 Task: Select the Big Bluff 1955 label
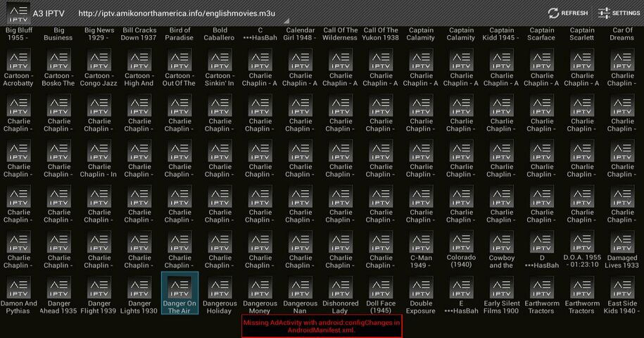point(18,34)
